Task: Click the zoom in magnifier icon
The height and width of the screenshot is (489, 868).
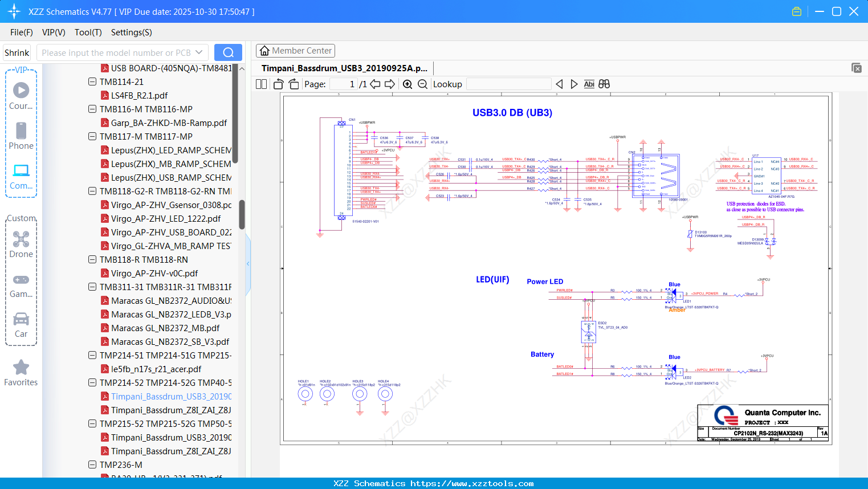Action: click(407, 84)
